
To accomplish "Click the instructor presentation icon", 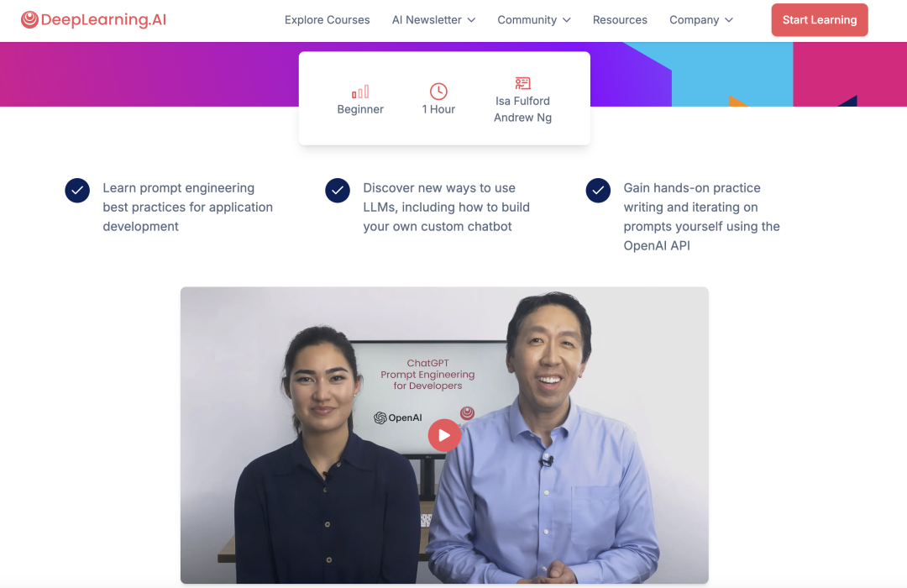I will pos(523,83).
